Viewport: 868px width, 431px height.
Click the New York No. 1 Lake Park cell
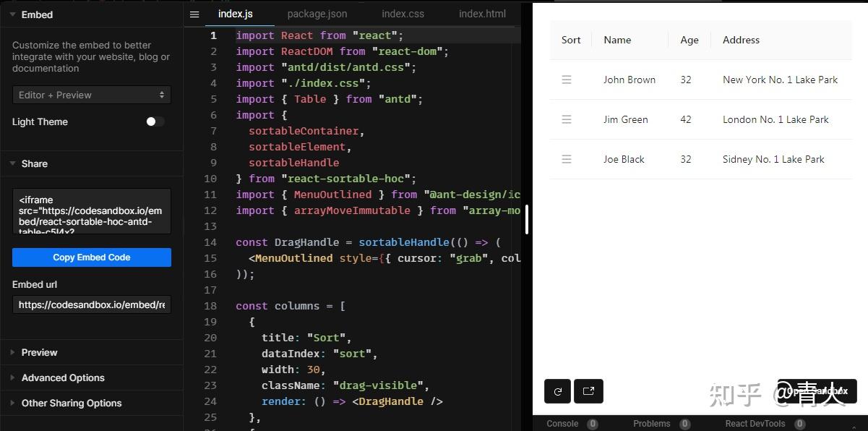(781, 80)
